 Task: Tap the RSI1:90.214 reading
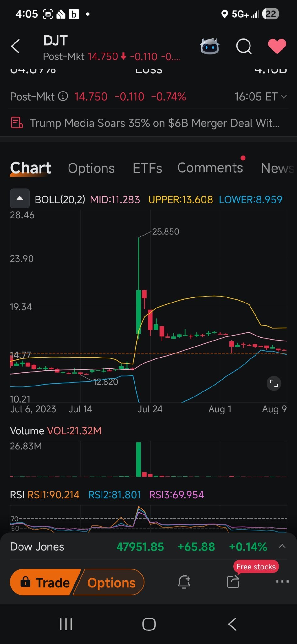pos(53,495)
